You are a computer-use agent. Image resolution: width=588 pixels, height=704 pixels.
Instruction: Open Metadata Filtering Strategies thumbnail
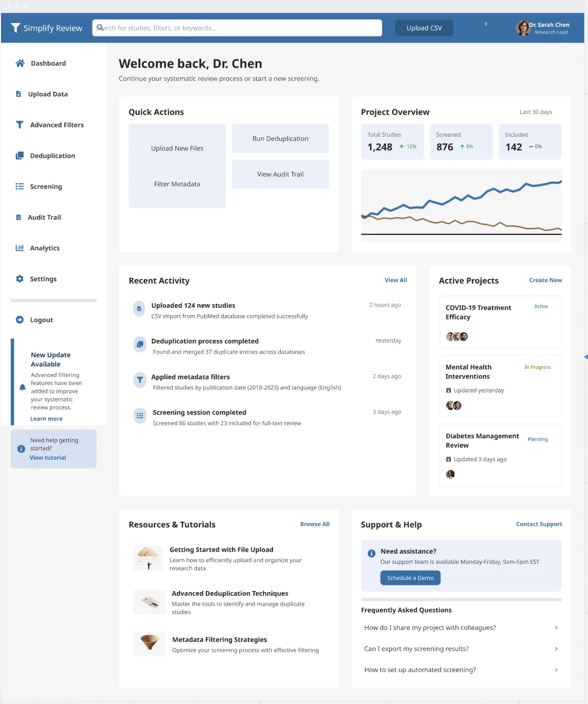click(150, 644)
